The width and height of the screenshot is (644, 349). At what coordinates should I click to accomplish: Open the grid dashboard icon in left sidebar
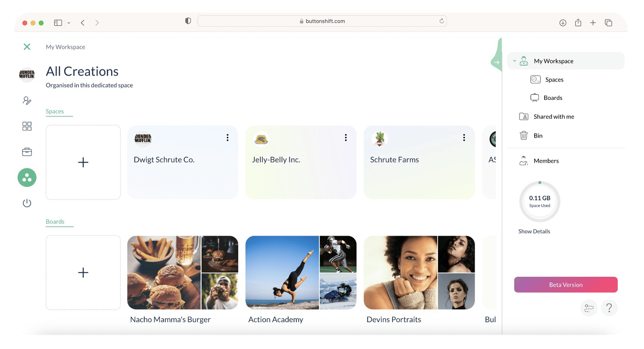(x=27, y=126)
